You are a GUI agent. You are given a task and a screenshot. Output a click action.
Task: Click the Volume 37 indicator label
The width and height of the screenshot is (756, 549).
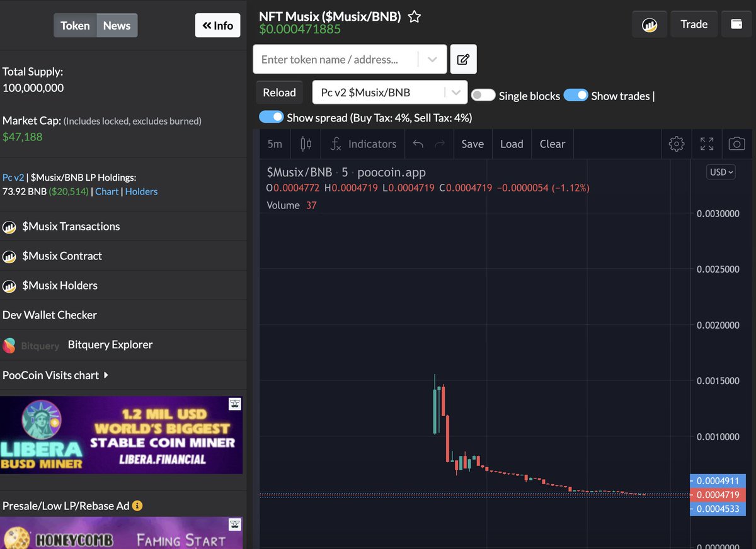(x=292, y=205)
